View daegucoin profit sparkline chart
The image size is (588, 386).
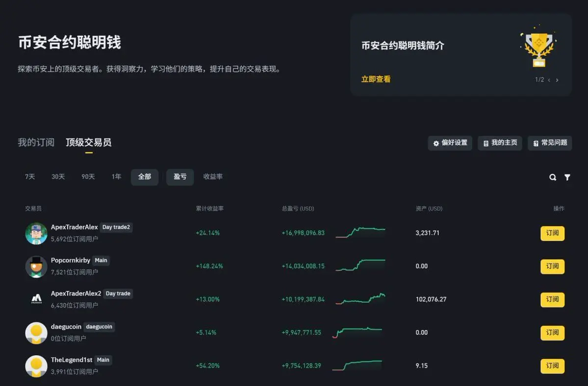click(357, 332)
